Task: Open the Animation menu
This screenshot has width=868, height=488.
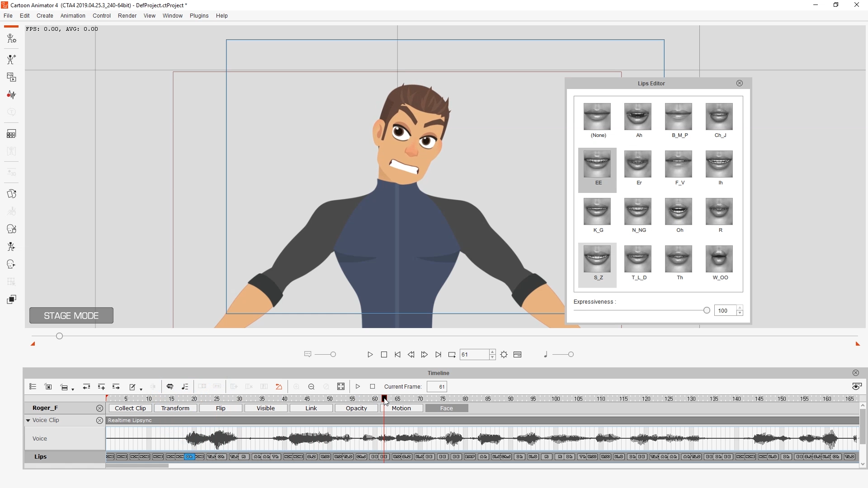Action: (x=73, y=16)
